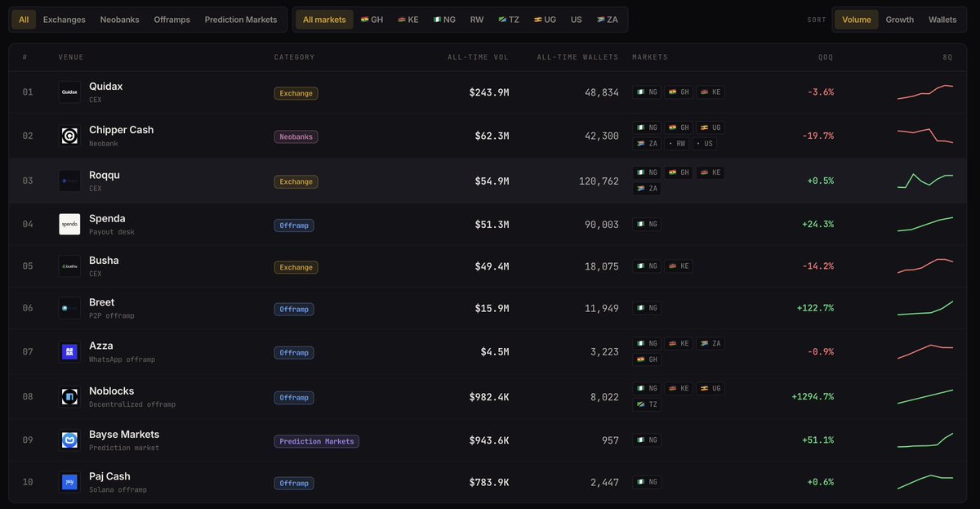Sort the table by Wallets
The width and height of the screenshot is (980, 509).
tap(942, 20)
